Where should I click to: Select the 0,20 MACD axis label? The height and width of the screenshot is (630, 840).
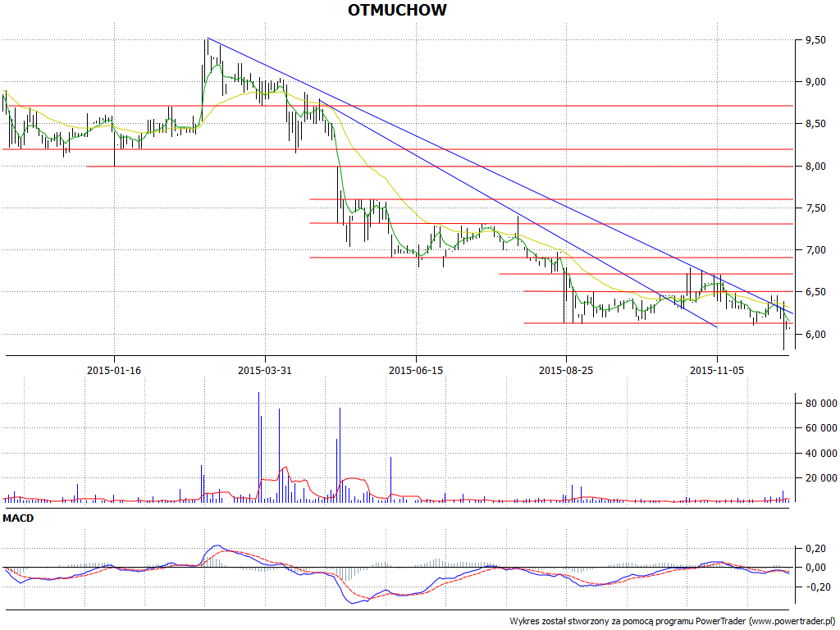tap(816, 549)
